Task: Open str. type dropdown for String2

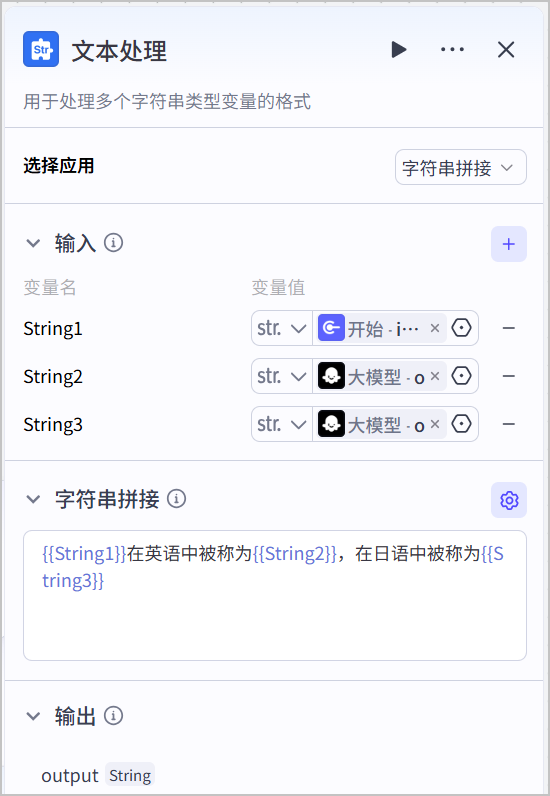Action: point(282,376)
